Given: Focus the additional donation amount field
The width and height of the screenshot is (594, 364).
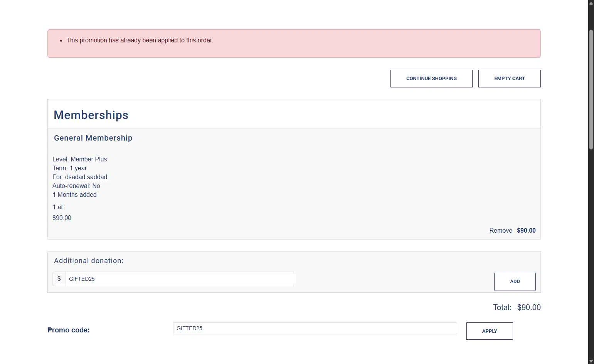Looking at the screenshot, I should click(x=180, y=279).
